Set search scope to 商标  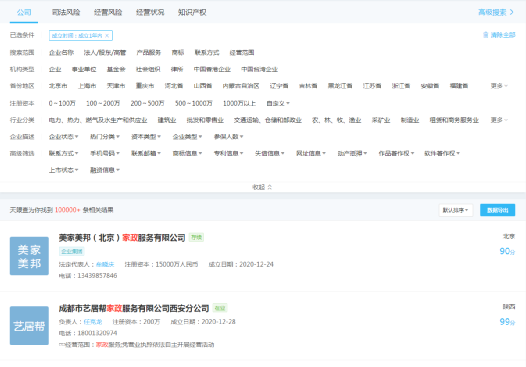pos(178,53)
